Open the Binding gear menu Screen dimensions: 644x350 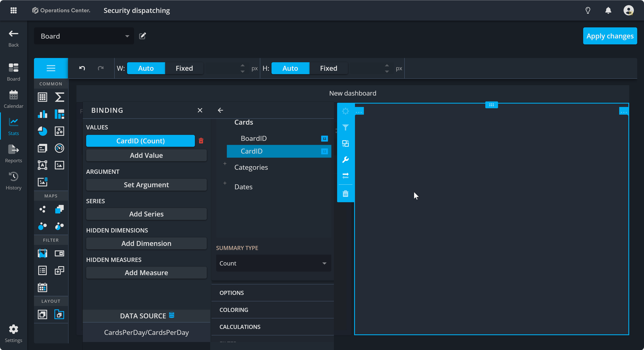(345, 111)
